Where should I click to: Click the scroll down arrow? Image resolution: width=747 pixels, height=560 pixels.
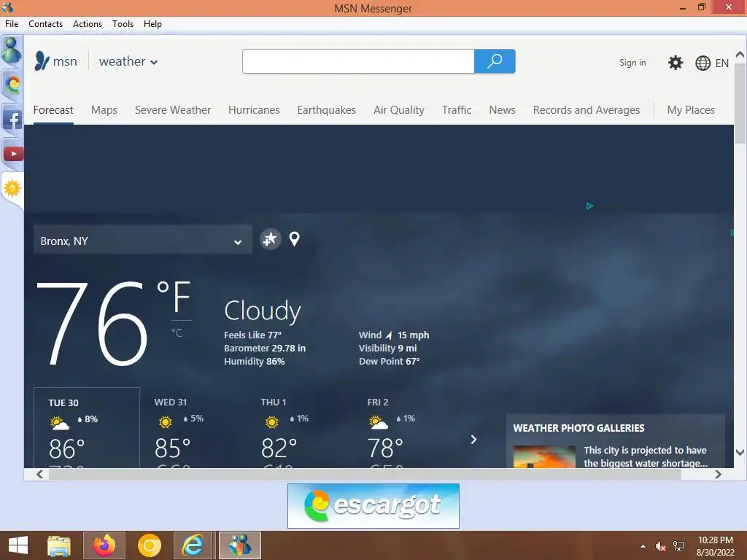[x=740, y=452]
